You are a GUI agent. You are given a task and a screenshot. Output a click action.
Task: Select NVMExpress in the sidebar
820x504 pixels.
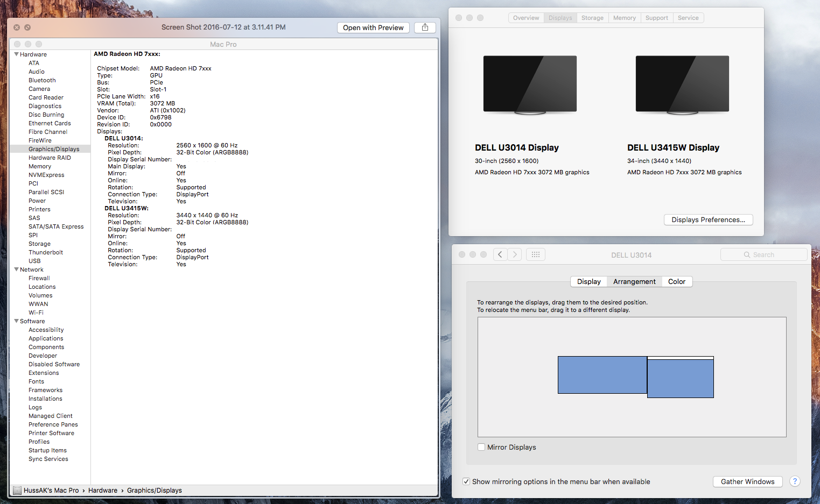point(46,175)
